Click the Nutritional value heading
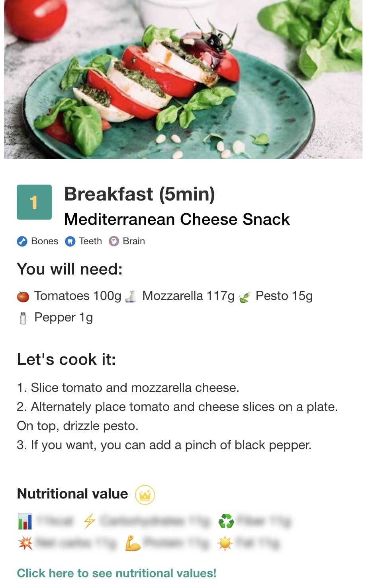Viewport: 368px width, 588px height. 72,494
